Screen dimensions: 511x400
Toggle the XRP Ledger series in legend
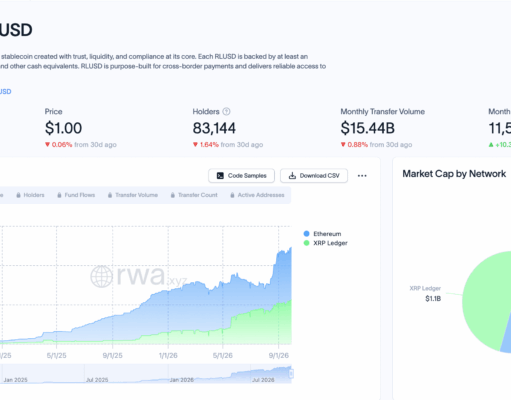[x=326, y=243]
